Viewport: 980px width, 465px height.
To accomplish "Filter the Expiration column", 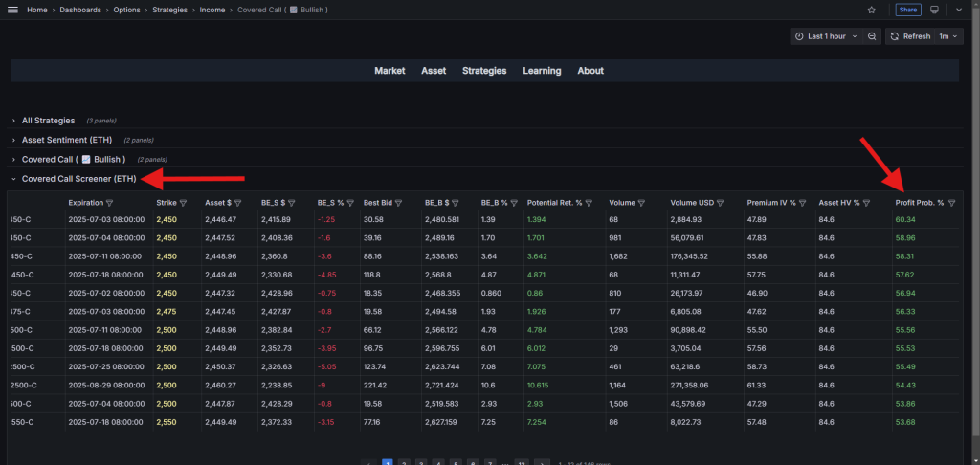I will 110,203.
